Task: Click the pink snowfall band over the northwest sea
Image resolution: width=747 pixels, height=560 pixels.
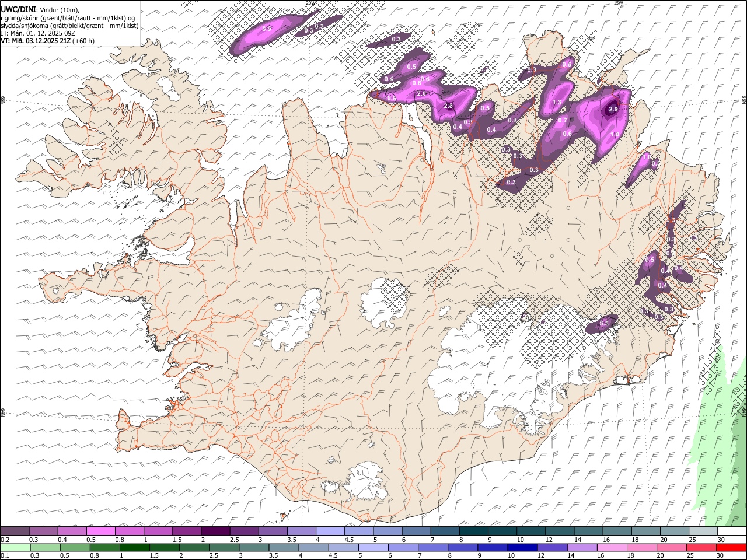Action: (267, 34)
